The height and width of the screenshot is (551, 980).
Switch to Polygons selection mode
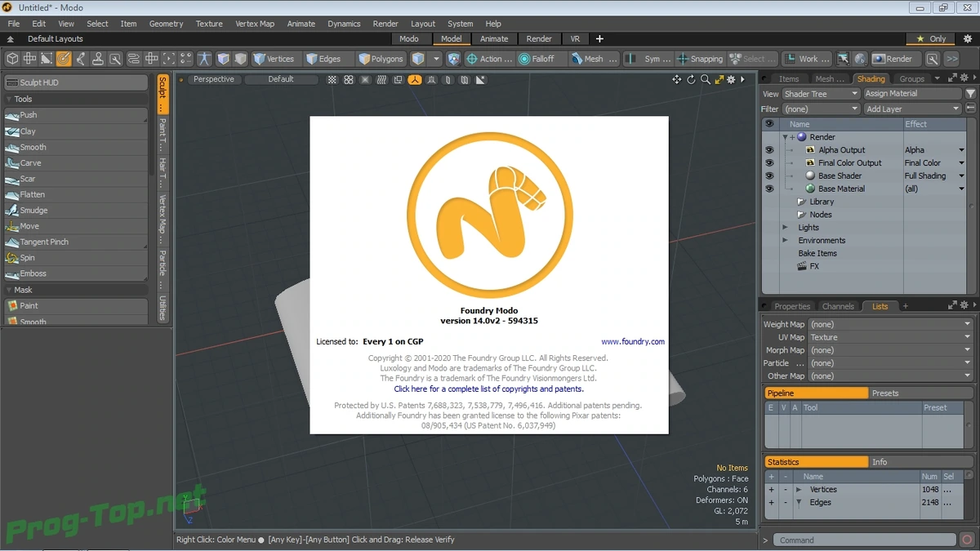[381, 59]
